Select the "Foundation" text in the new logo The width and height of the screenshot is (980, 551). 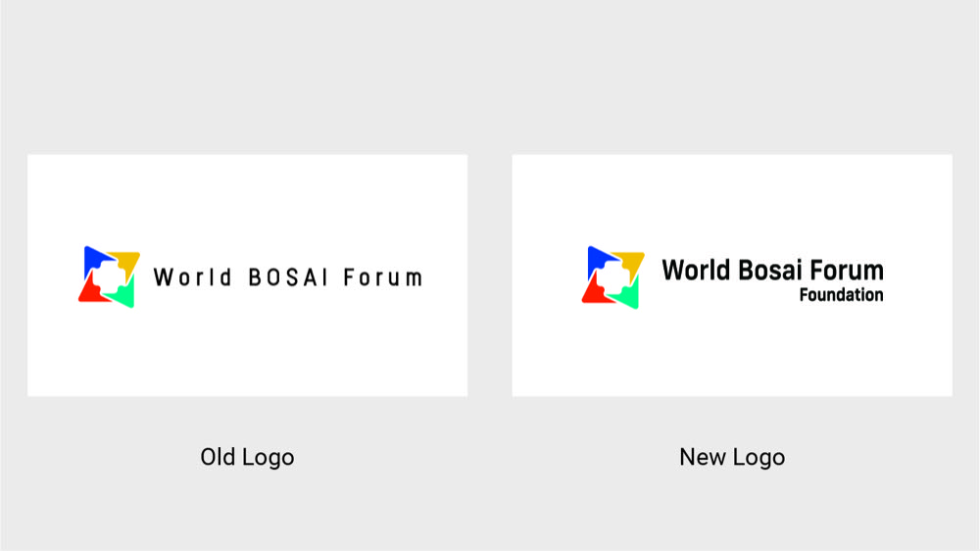841,295
